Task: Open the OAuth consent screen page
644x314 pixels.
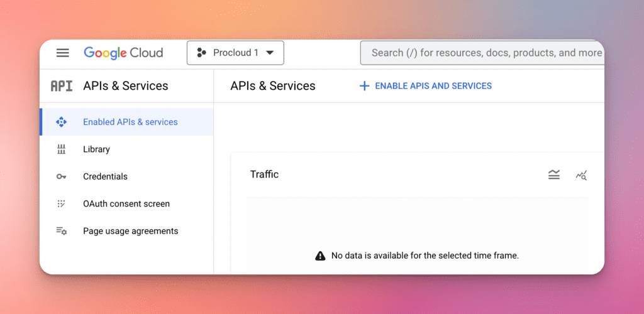Action: pyautogui.click(x=126, y=203)
